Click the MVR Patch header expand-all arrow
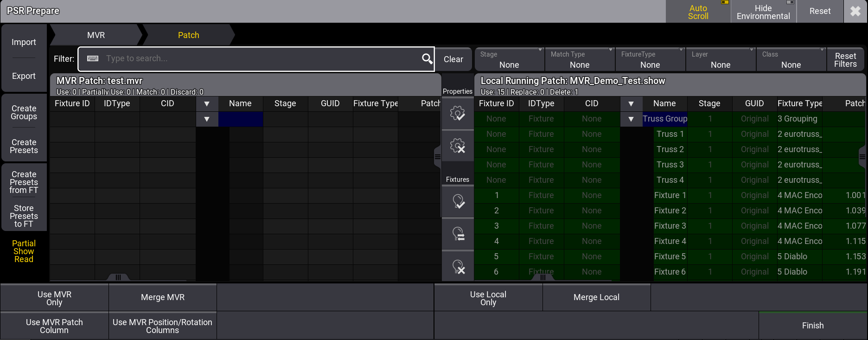This screenshot has height=340, width=868. pos(207,104)
